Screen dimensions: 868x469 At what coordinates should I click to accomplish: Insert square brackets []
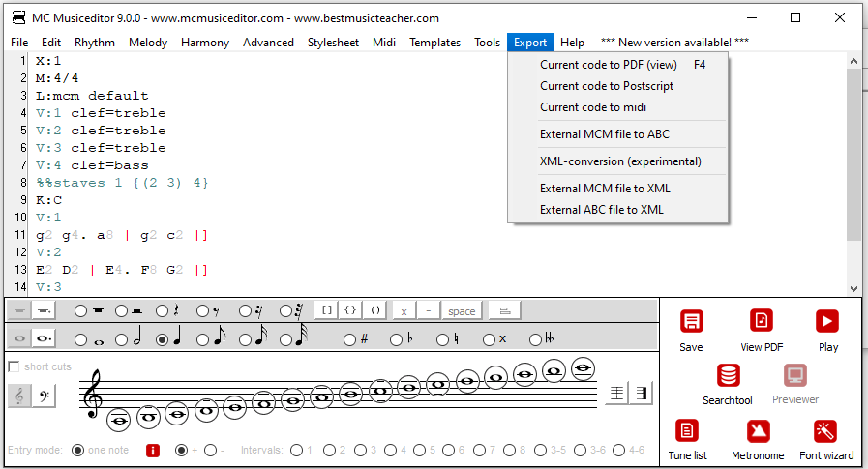[327, 310]
